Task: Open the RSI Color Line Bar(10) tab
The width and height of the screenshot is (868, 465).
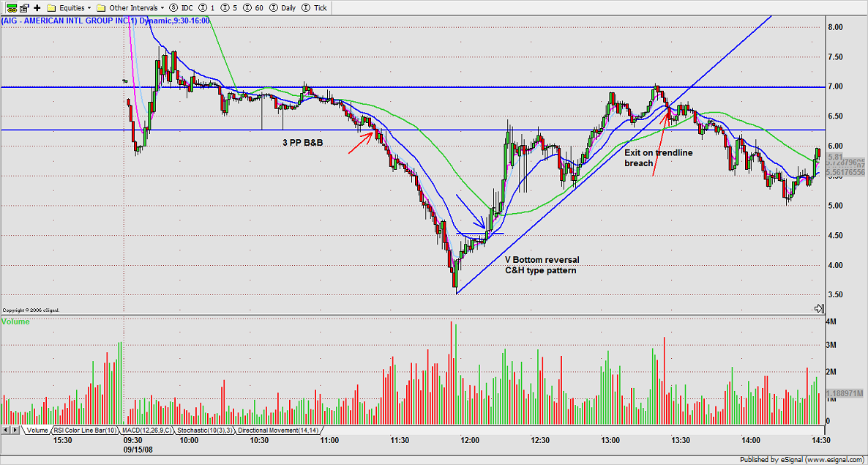Action: (x=83, y=430)
